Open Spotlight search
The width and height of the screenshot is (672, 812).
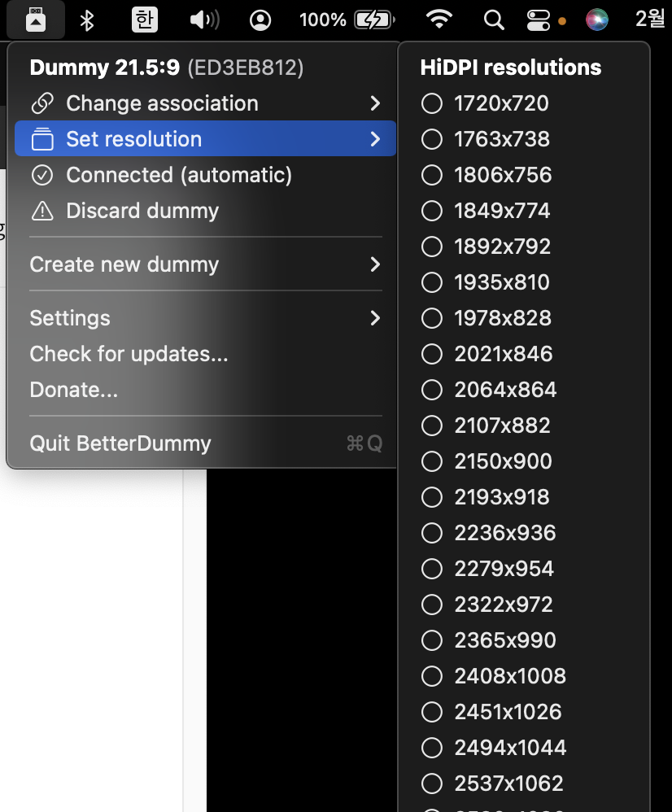[x=494, y=20]
